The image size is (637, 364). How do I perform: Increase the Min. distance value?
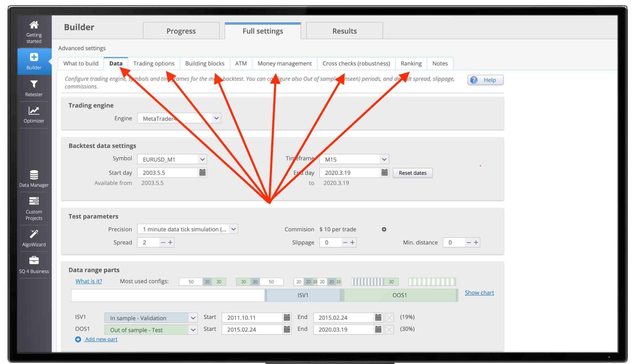476,242
